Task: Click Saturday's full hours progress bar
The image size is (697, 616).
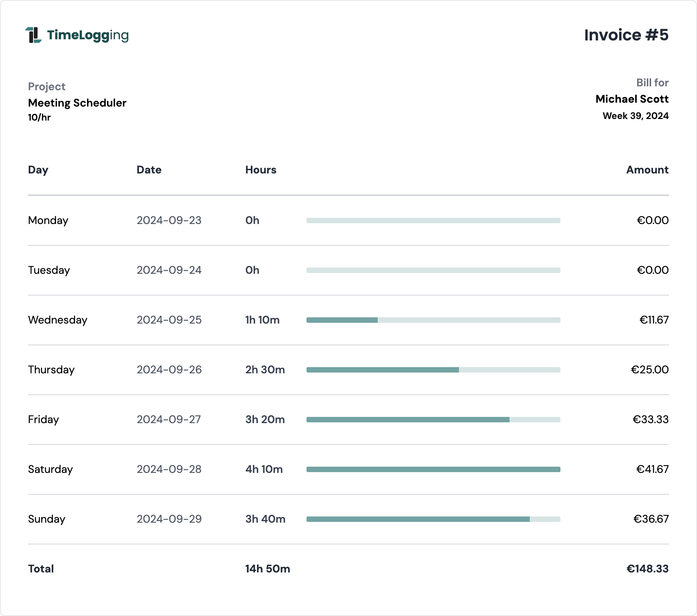Action: click(x=433, y=469)
